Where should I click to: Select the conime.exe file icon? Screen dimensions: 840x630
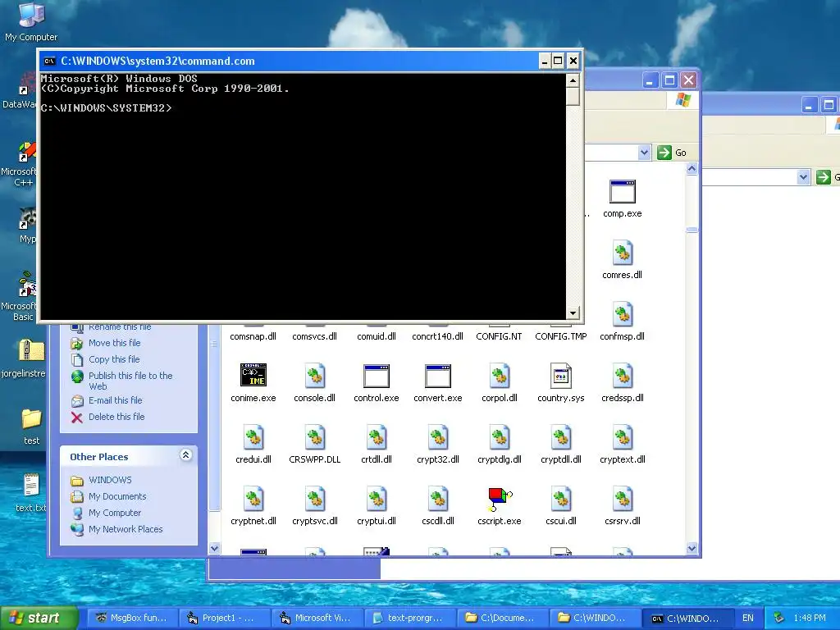pyautogui.click(x=253, y=375)
